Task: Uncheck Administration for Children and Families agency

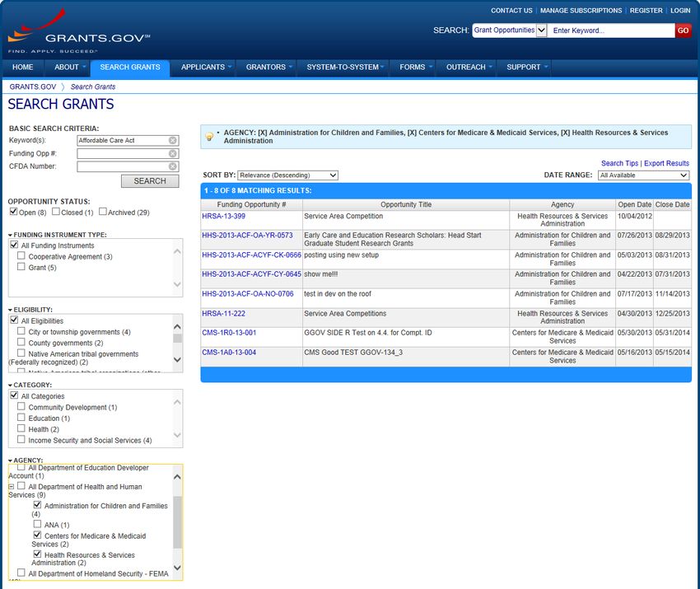Action: click(x=38, y=505)
